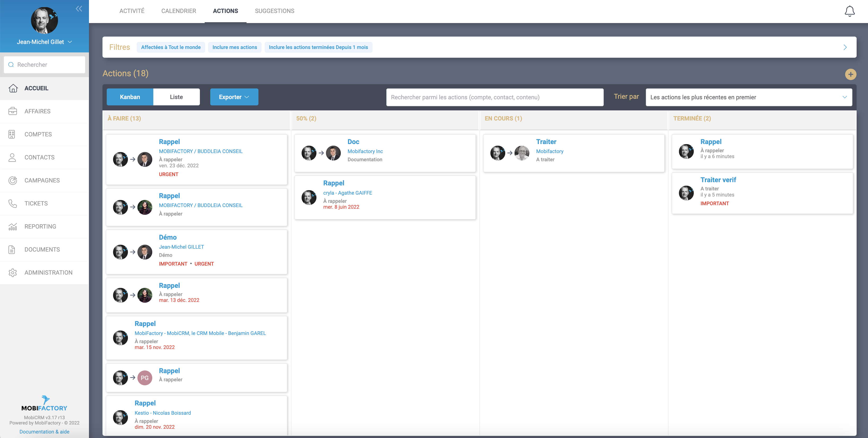Viewport: 868px width, 438px height.
Task: Open the Trier par sort dropdown
Action: (x=748, y=97)
